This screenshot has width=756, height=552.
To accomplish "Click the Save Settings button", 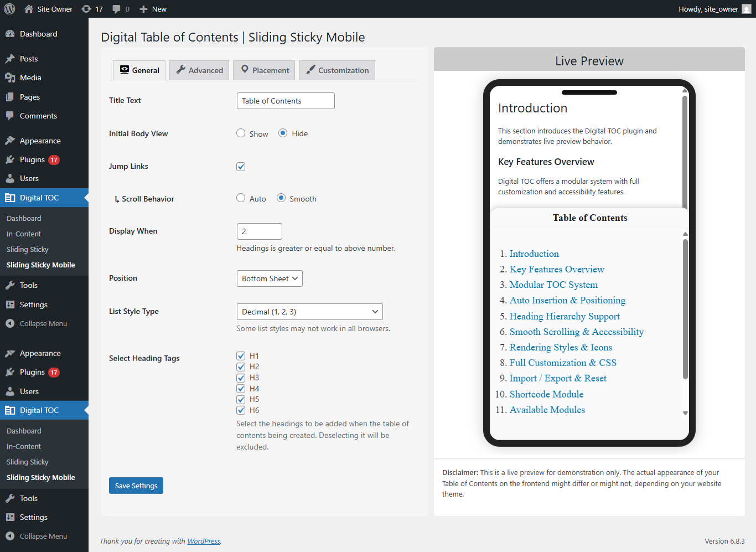I will click(x=136, y=485).
